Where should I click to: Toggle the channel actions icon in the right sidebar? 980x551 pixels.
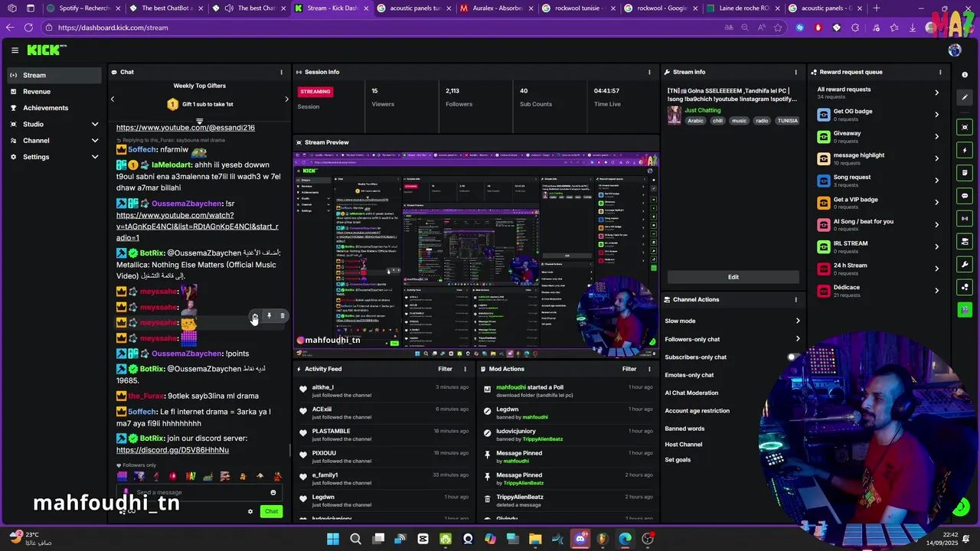(965, 242)
